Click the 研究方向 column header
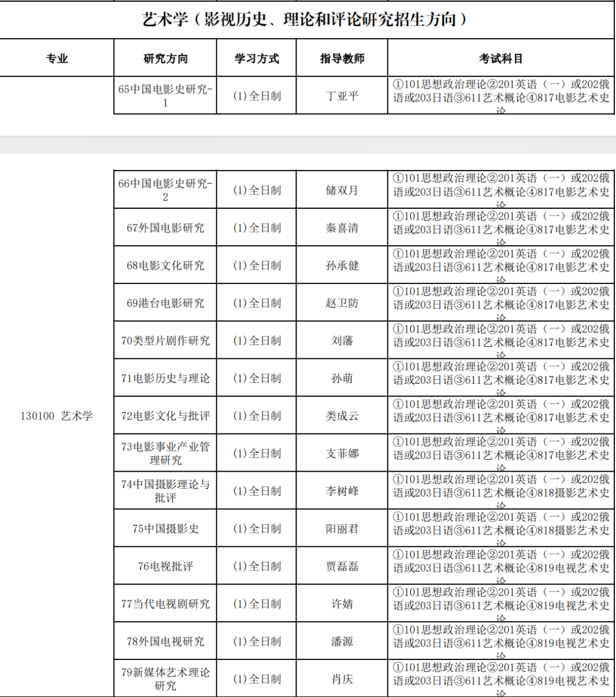Image resolution: width=616 pixels, height=697 pixels. 165,58
